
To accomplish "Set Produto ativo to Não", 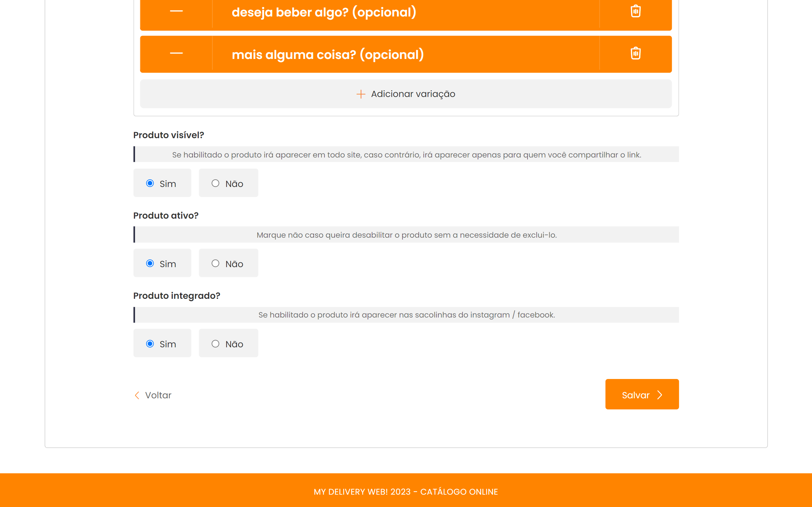I will (x=215, y=263).
